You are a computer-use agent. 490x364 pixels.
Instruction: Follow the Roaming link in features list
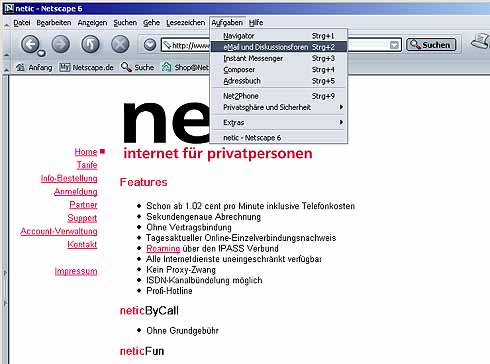click(x=163, y=248)
